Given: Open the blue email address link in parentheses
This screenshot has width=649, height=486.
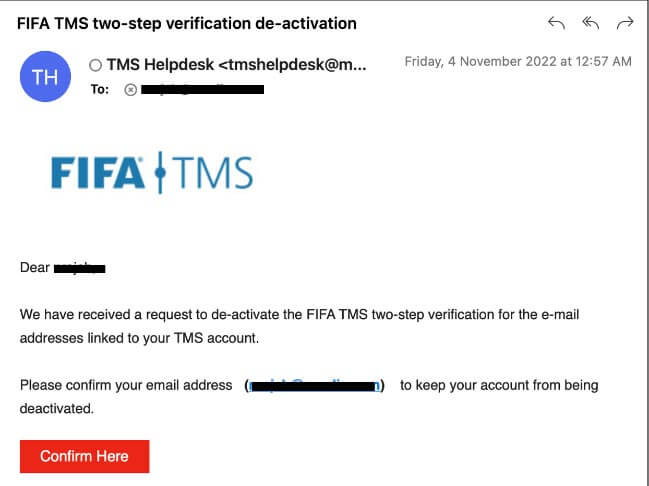Looking at the screenshot, I should (x=315, y=385).
